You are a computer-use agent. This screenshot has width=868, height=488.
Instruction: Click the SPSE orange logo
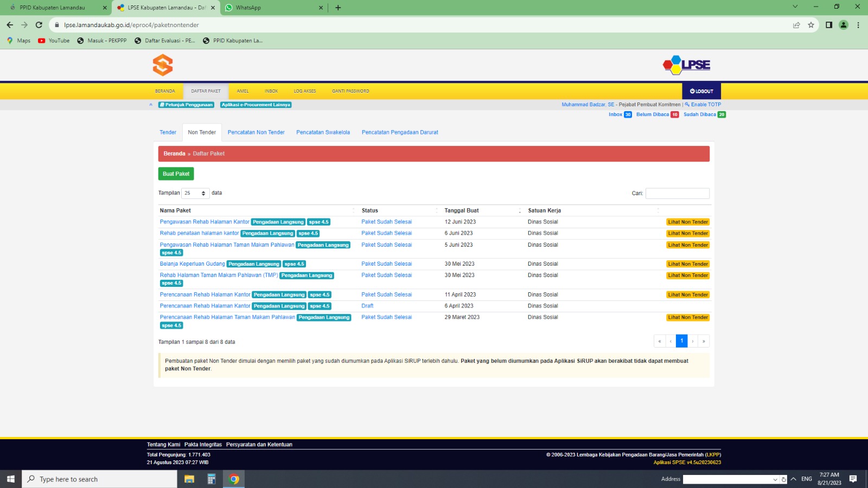[x=163, y=65]
